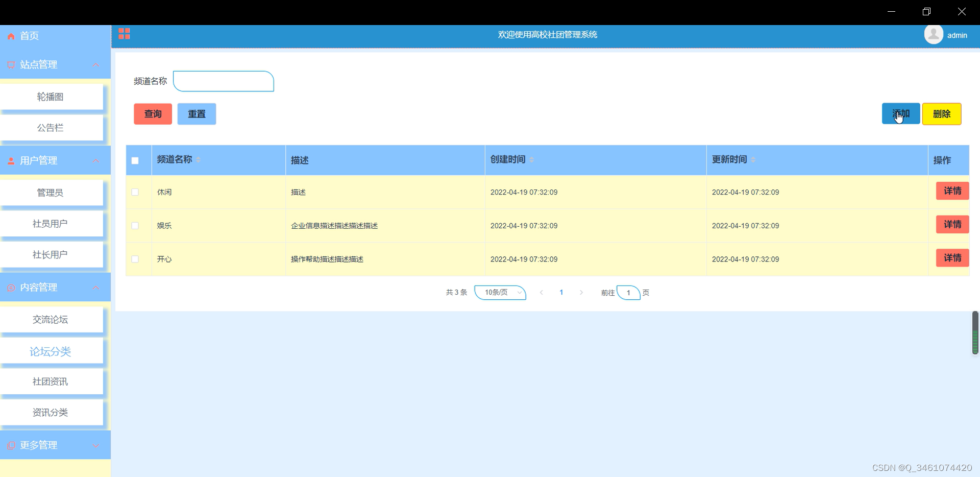This screenshot has height=477, width=980.
Task: Open 详情 for the 娱乐 row
Action: click(x=952, y=225)
